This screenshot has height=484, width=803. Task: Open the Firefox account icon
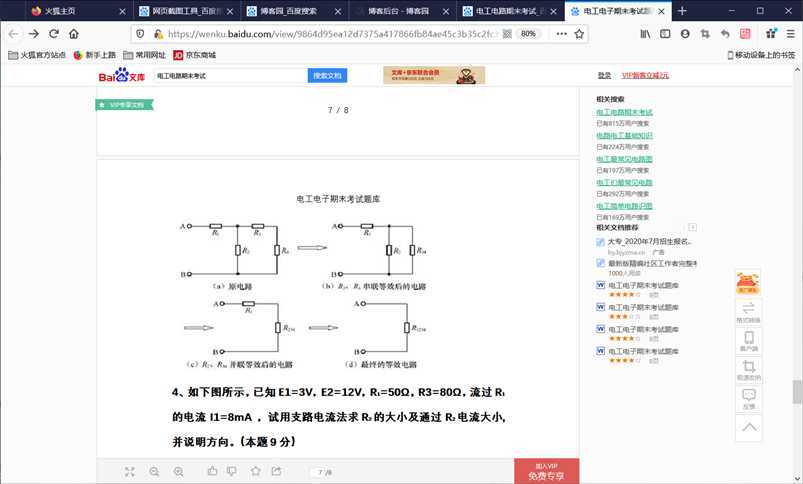pos(685,34)
